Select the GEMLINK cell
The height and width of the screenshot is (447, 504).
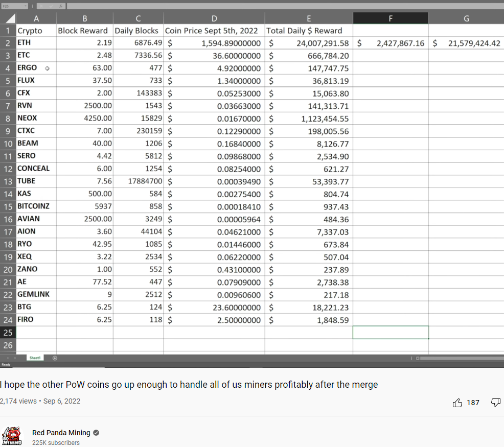coord(36,295)
